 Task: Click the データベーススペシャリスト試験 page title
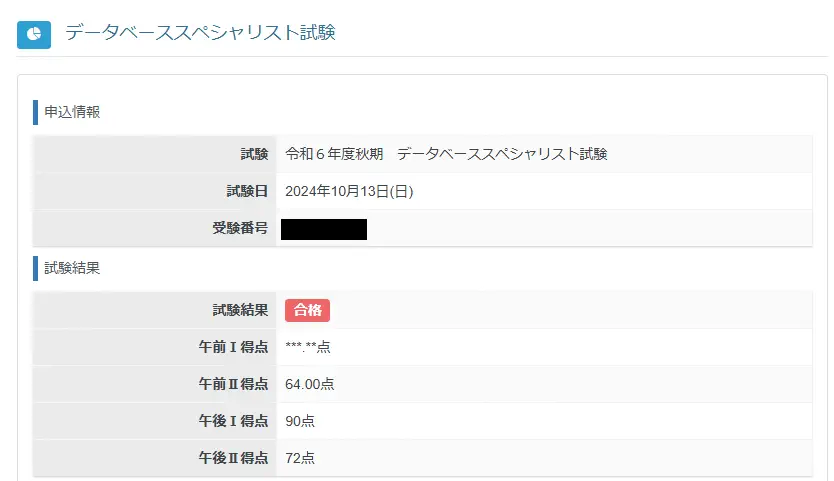click(x=200, y=33)
